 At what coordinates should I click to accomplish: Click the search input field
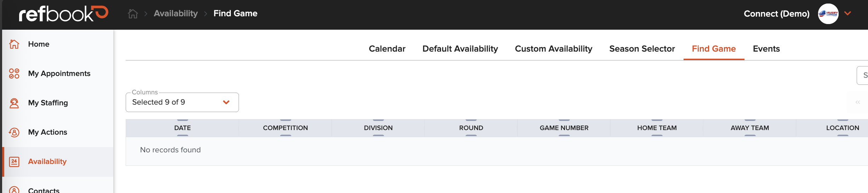pos(862,75)
